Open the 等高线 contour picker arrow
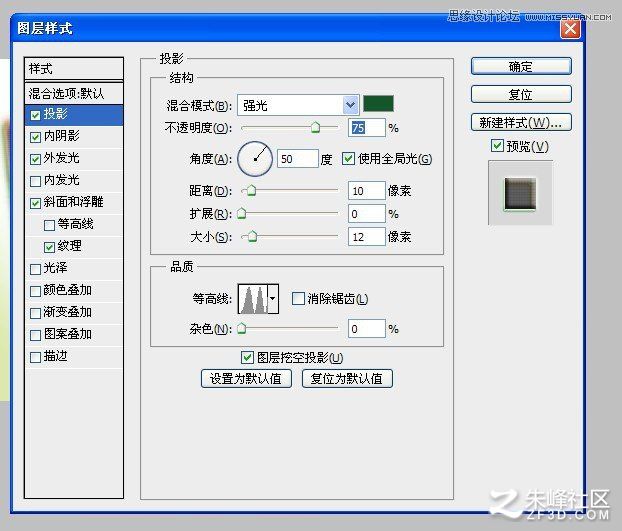The width and height of the screenshot is (622, 531). point(273,299)
